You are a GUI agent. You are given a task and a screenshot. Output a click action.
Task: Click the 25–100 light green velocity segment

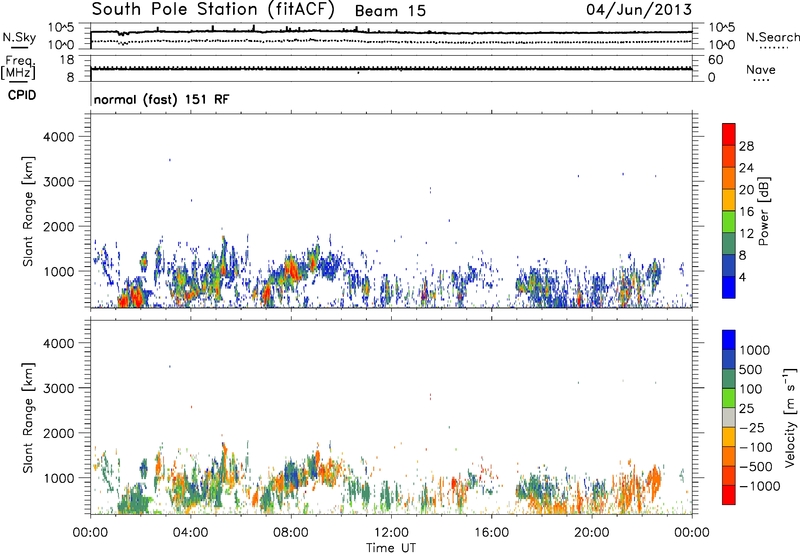coord(729,398)
